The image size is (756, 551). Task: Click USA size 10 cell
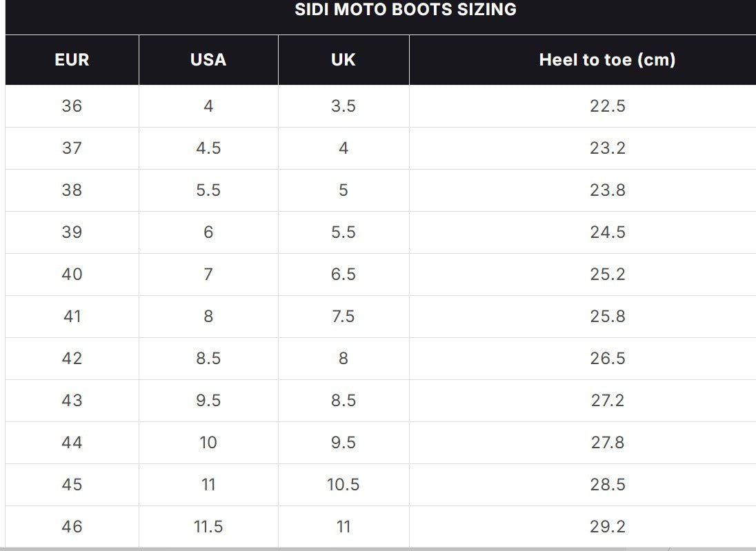(208, 443)
